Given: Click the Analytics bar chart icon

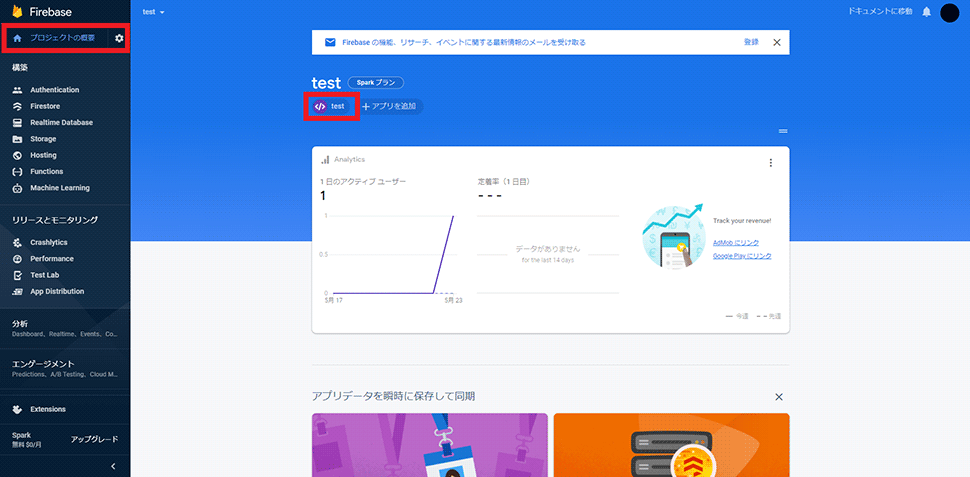Looking at the screenshot, I should [x=325, y=160].
